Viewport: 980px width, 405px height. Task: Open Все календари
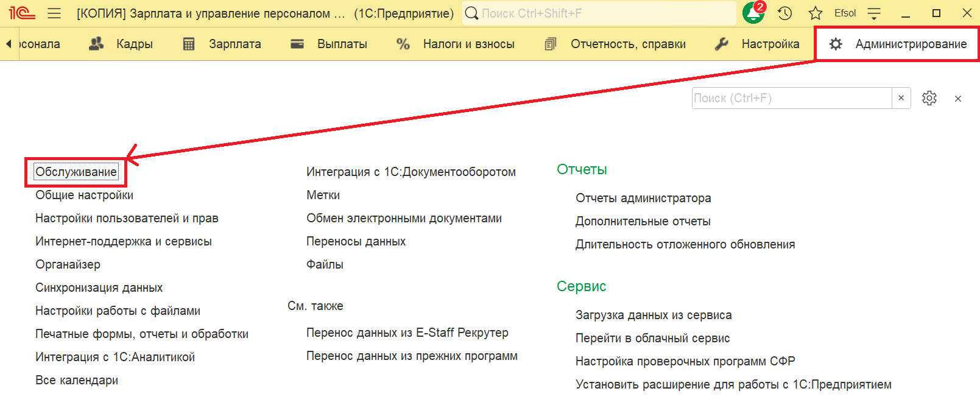tap(77, 380)
